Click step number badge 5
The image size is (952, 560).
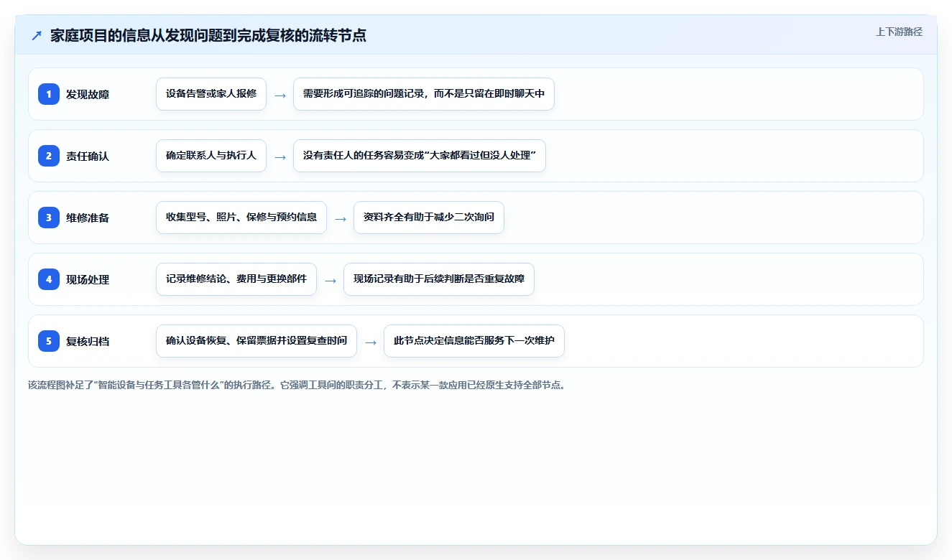49,341
